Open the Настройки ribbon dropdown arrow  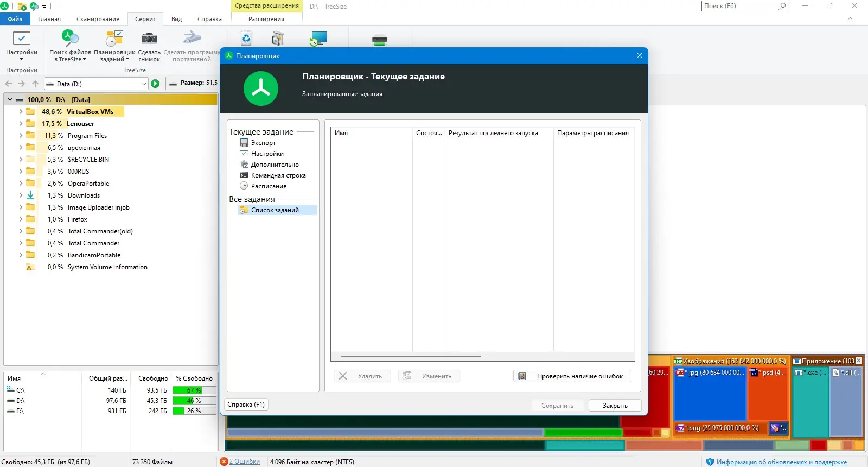[21, 59]
